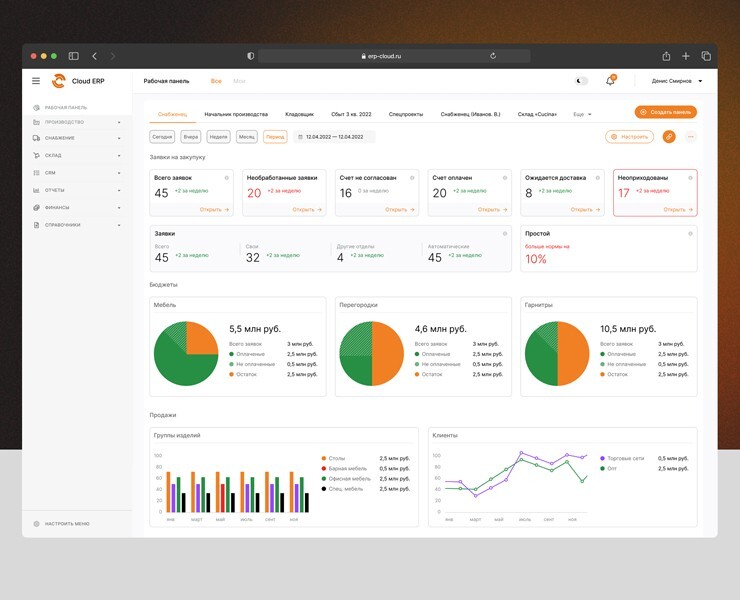Expand the Еще tabs dropdown
740x600 pixels.
pyautogui.click(x=582, y=114)
